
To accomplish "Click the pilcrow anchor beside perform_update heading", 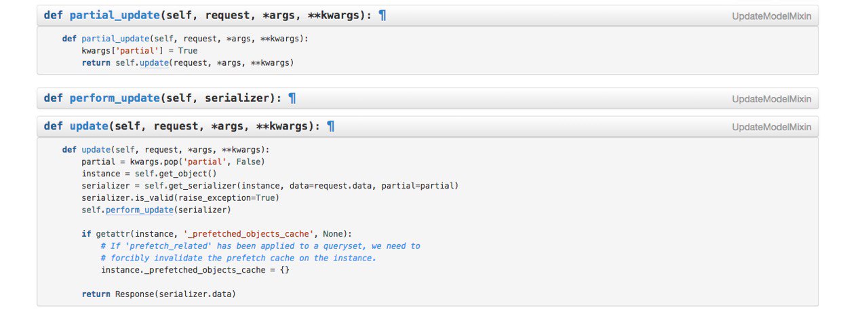I will tap(292, 98).
